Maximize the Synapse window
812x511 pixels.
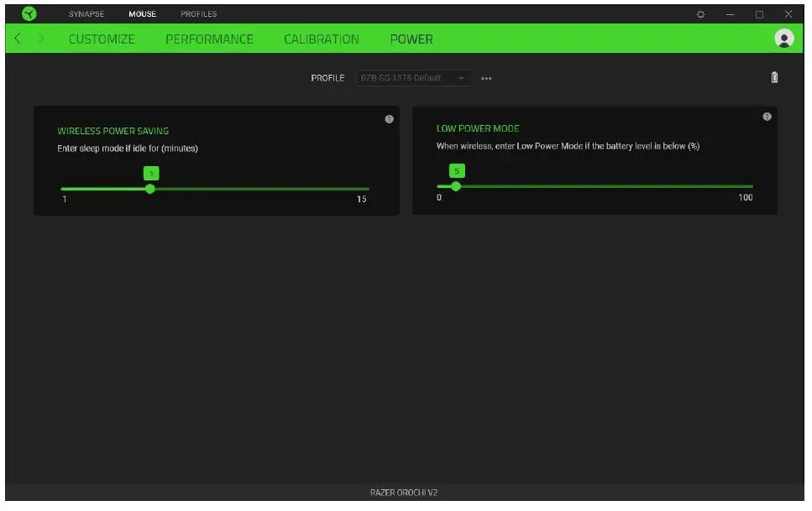point(759,14)
